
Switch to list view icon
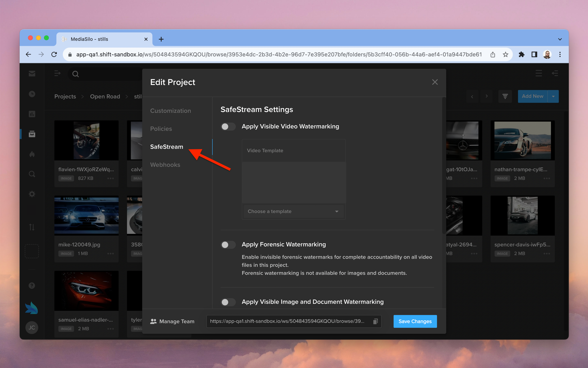pos(539,73)
